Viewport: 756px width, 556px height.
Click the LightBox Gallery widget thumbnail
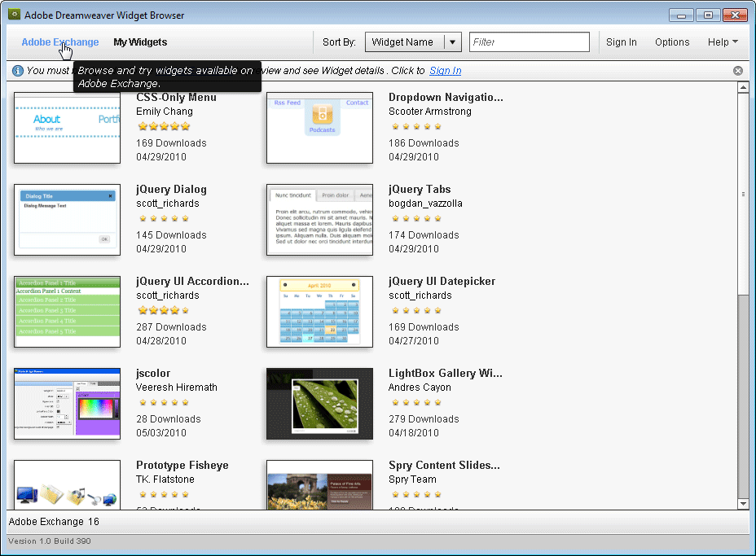[x=319, y=403]
